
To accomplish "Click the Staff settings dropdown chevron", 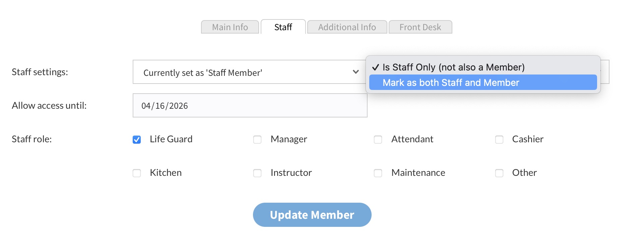I will point(356,72).
